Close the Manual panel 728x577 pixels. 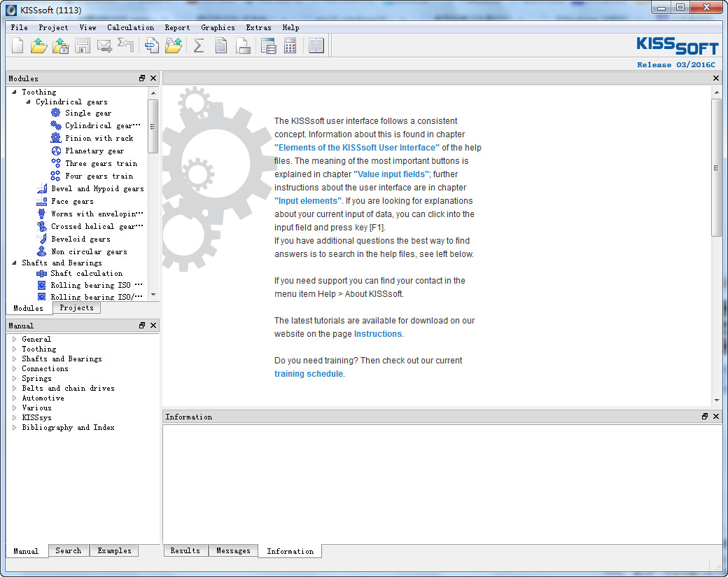tap(153, 325)
